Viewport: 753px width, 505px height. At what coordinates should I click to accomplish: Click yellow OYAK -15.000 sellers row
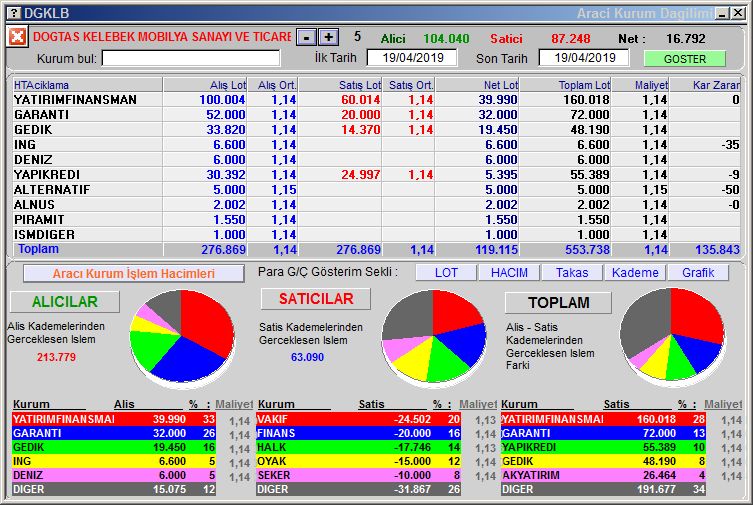pos(358,461)
